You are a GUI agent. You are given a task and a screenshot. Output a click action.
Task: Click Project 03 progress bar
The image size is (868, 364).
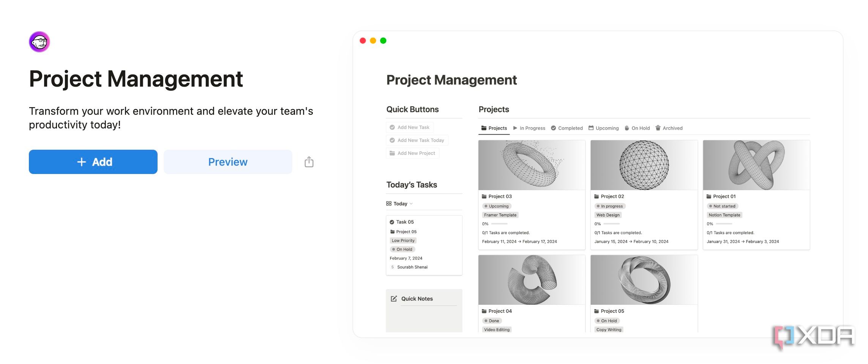499,224
